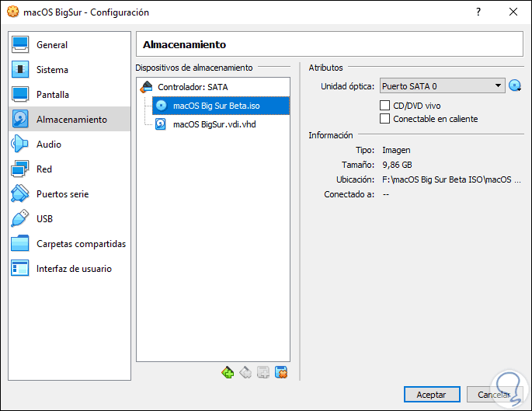Open the Red network category
The width and height of the screenshot is (532, 411).
tap(43, 169)
